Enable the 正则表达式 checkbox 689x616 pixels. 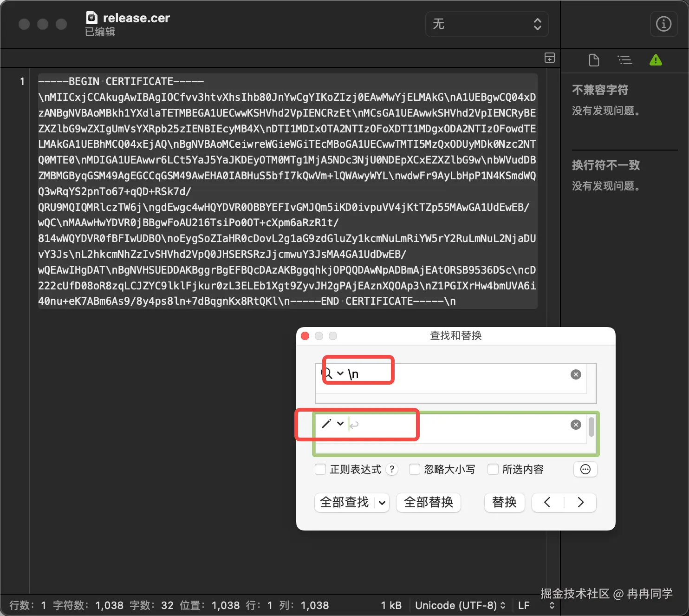pos(320,469)
